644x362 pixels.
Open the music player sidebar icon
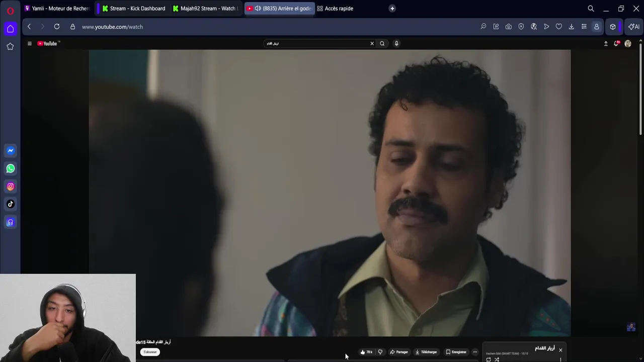click(10, 222)
